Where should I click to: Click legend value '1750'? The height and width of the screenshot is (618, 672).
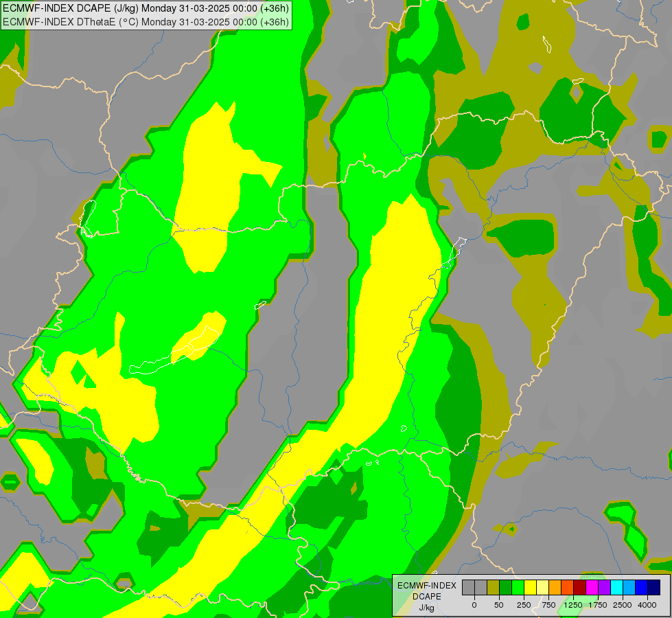[x=598, y=605]
